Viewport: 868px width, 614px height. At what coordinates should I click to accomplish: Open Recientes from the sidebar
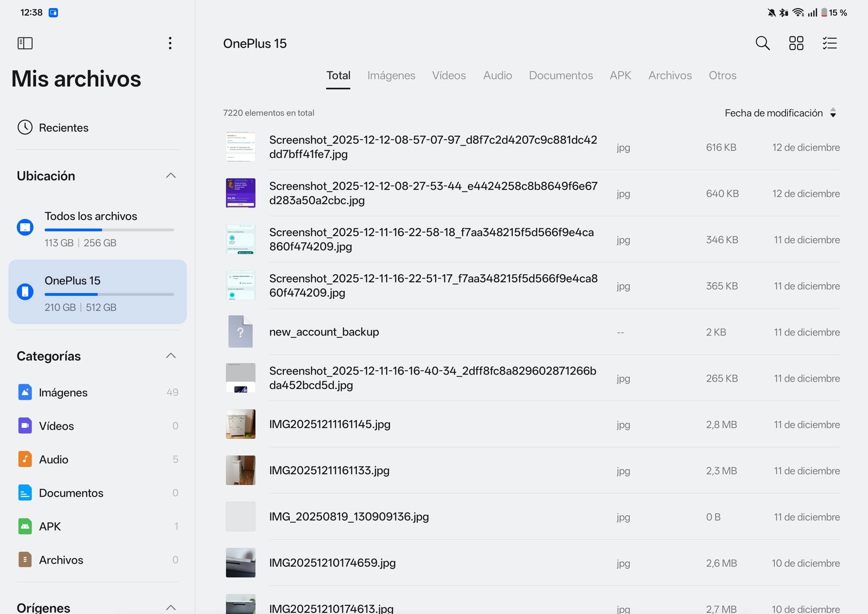click(63, 128)
